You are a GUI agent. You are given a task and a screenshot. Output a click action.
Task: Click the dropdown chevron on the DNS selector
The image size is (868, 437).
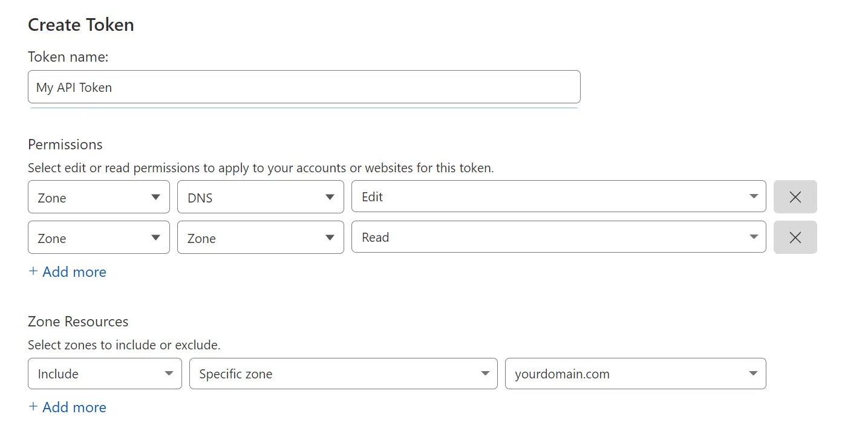tap(330, 196)
